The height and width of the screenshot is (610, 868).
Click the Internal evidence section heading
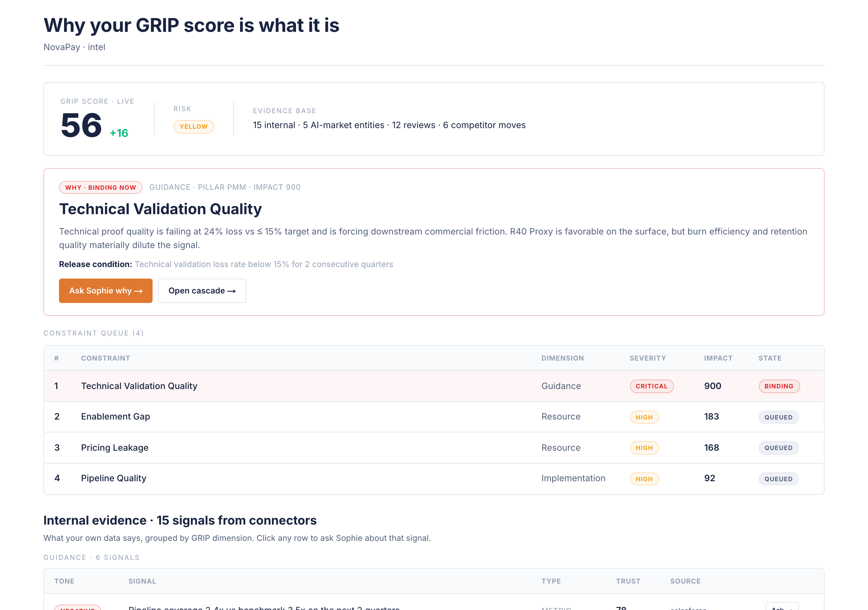180,521
